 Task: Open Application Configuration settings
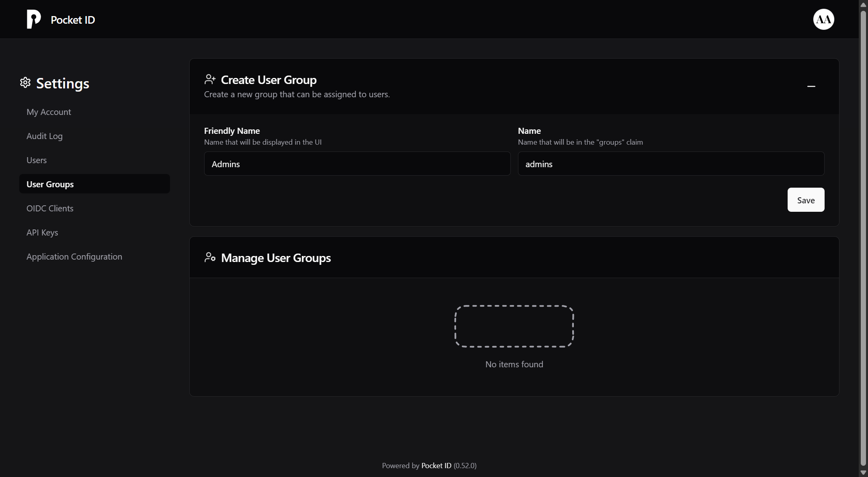[x=74, y=256]
